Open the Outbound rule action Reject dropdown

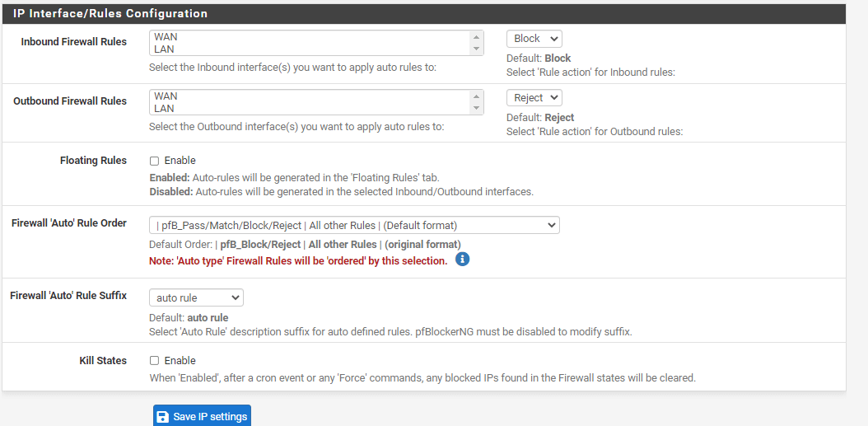[534, 98]
